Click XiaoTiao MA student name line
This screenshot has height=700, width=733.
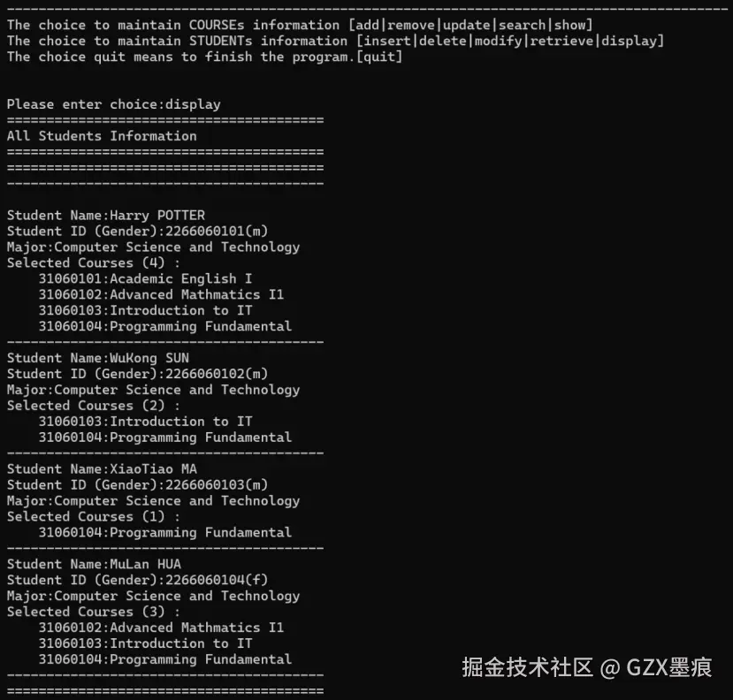point(102,469)
